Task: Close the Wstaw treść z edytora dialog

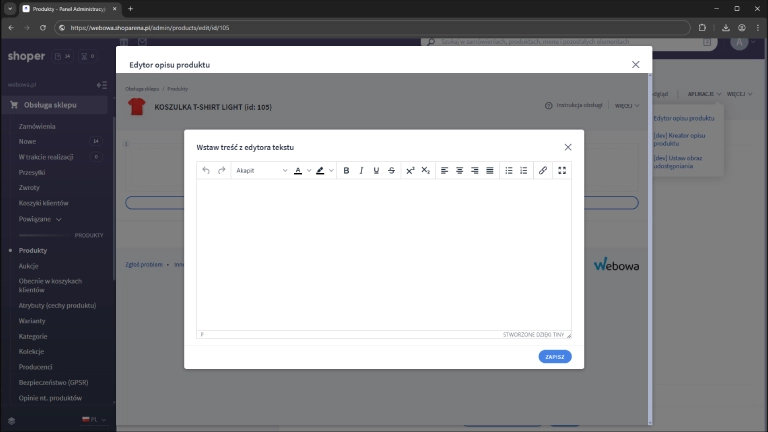Action: coord(568,147)
